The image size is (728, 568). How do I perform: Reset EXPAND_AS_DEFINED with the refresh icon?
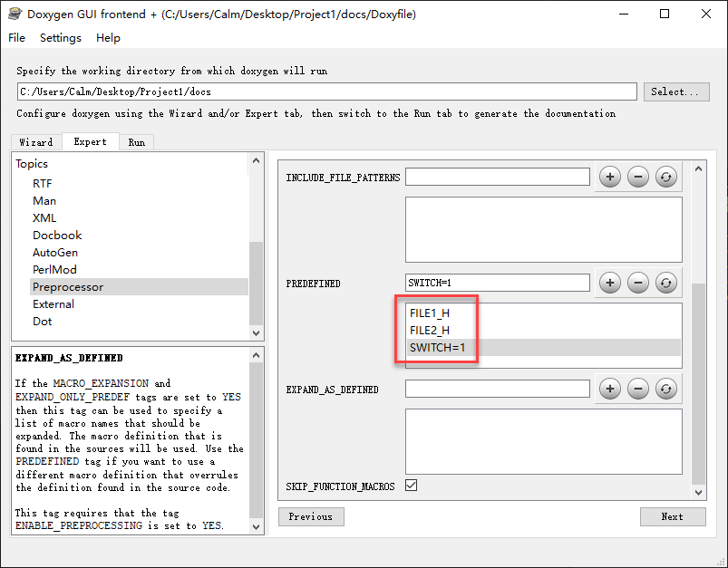pos(666,389)
